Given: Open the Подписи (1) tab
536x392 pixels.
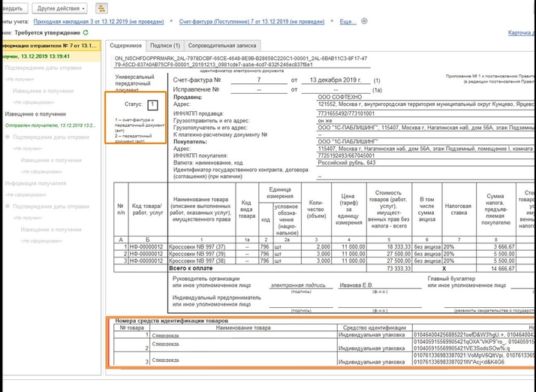Looking at the screenshot, I should (164, 46).
